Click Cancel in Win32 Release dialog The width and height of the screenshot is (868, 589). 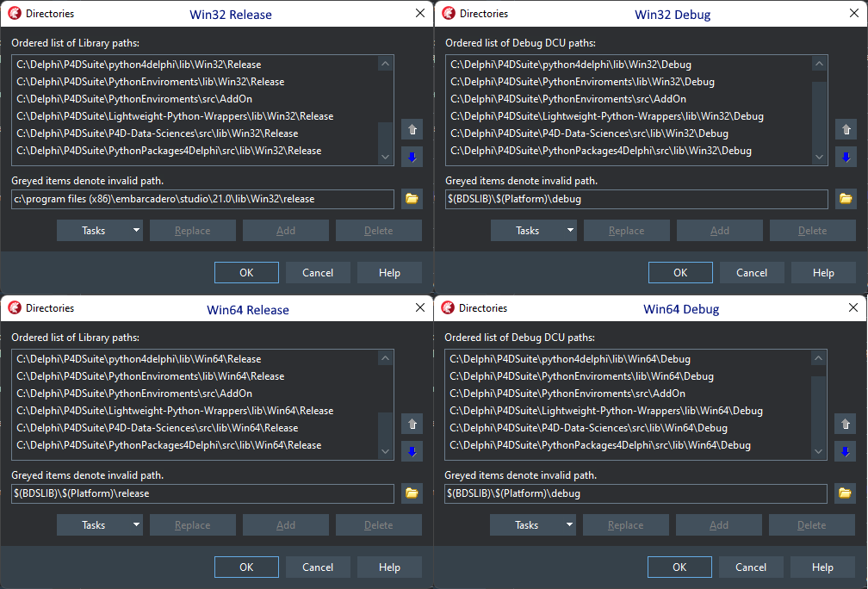[318, 272]
